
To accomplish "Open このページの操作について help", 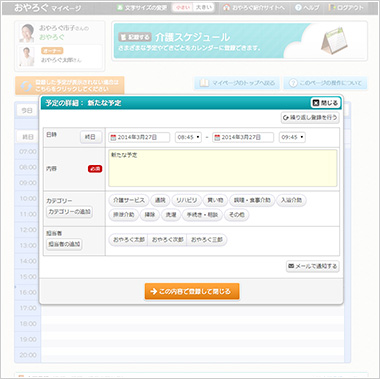I will [x=325, y=83].
